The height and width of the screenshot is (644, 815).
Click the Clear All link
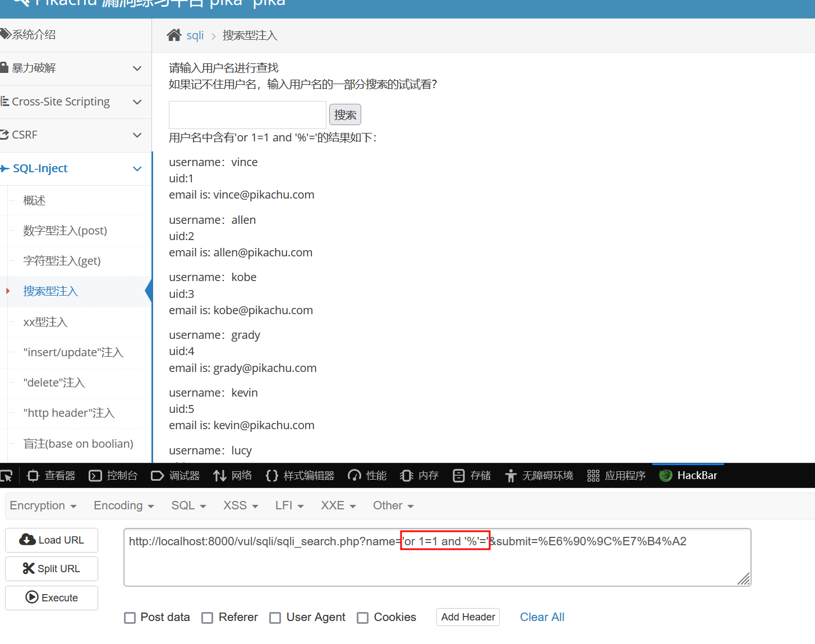tap(542, 617)
